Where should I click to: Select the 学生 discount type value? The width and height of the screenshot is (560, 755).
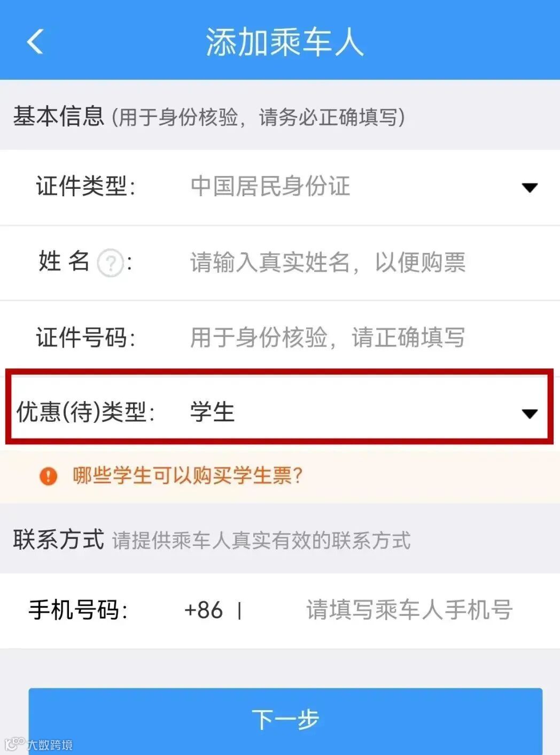pyautogui.click(x=212, y=412)
